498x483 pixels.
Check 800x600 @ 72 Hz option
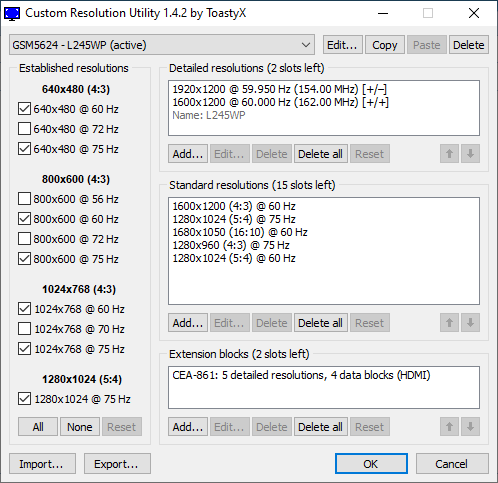pos(24,239)
